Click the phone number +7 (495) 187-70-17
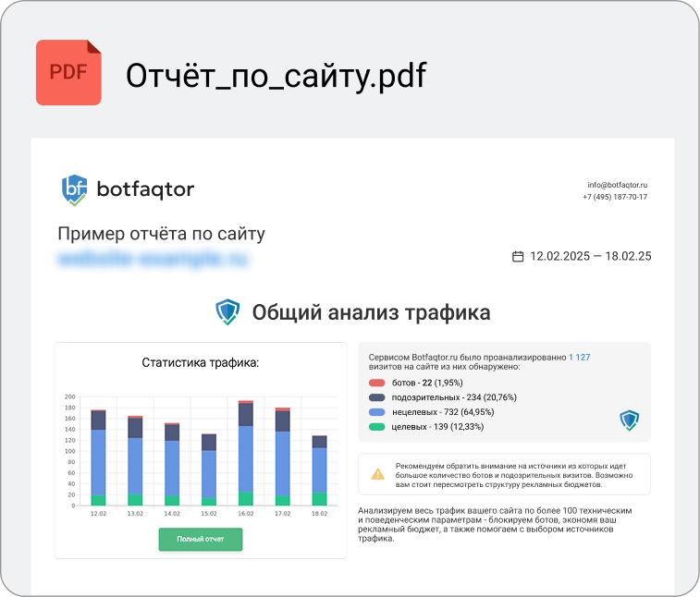Image resolution: width=700 pixels, height=597 pixels. (x=615, y=197)
